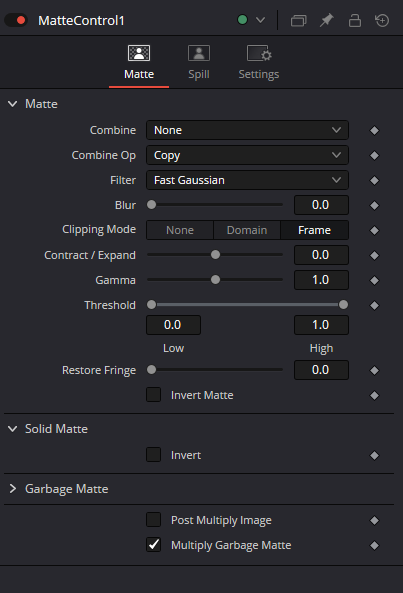Click the Combine Op keyframe diamond
This screenshot has height=593, width=403.
pos(374,155)
